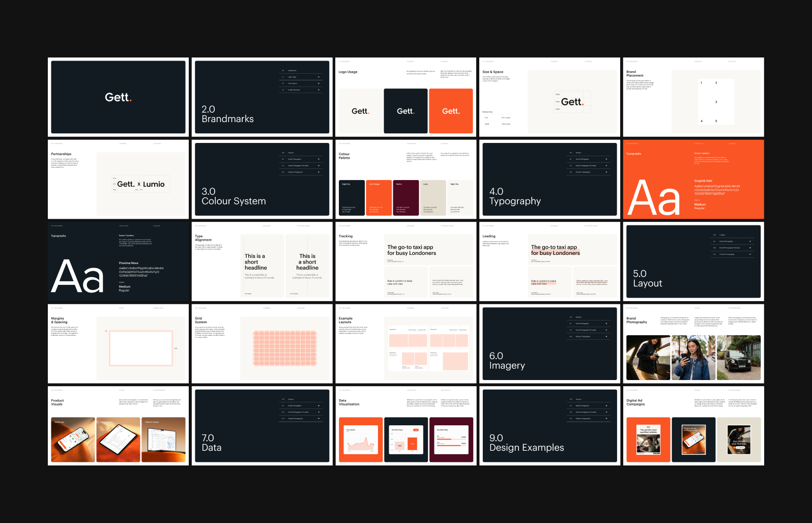The height and width of the screenshot is (523, 812).
Task: Click the Type Alignment title text
Action: tap(203, 238)
